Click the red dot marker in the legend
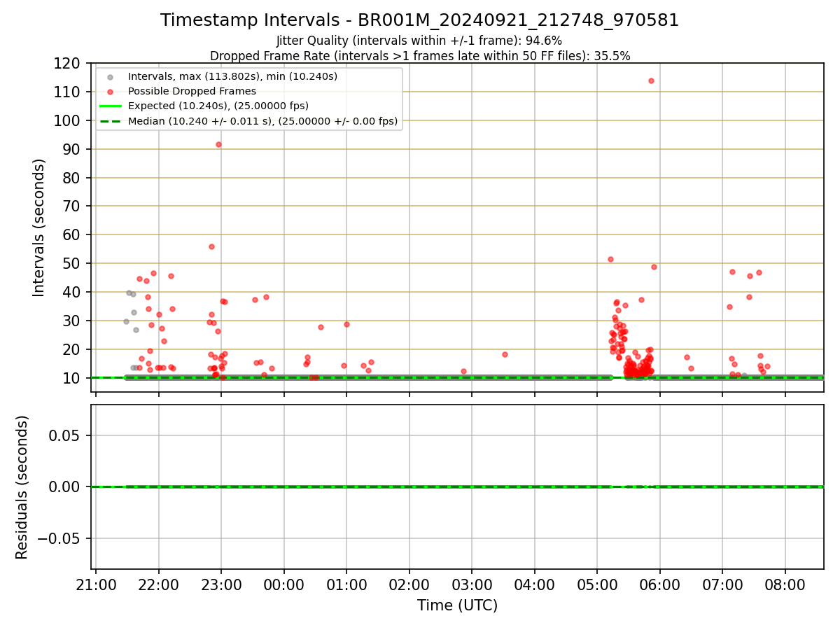 coord(110,92)
